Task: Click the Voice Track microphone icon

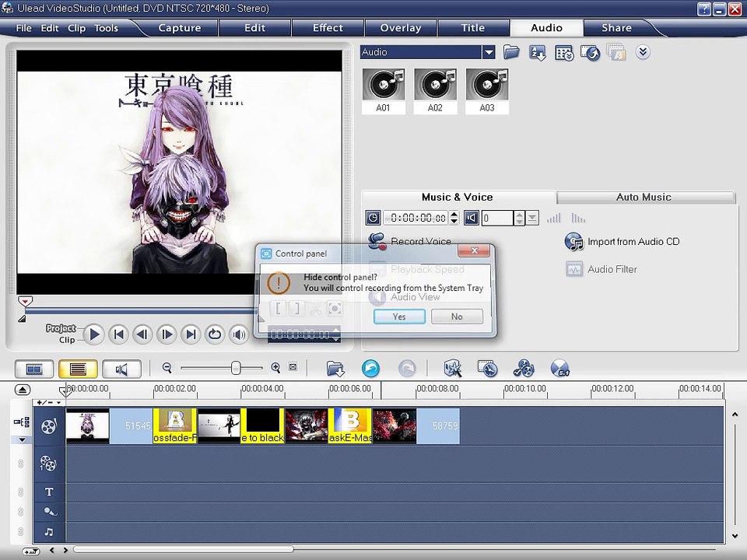Action: (50, 512)
